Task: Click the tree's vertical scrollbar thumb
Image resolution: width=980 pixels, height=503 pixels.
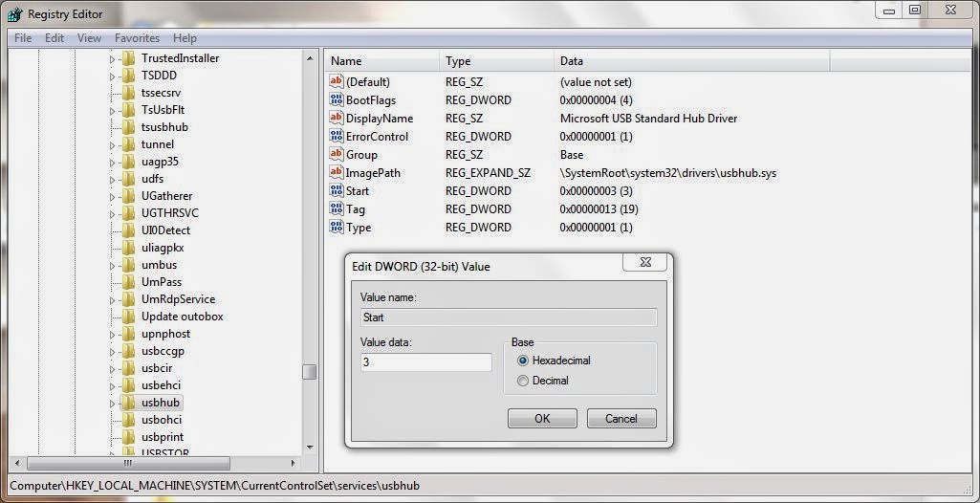Action: coord(310,372)
